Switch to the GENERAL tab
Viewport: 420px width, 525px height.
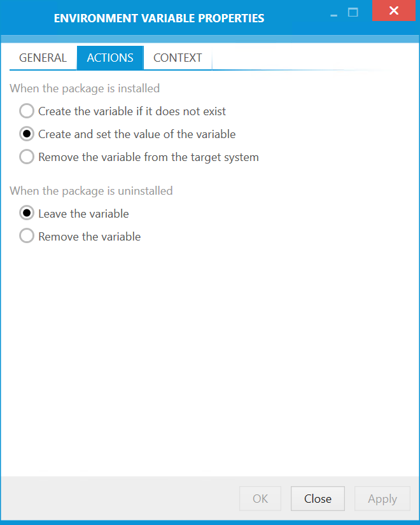pyautogui.click(x=43, y=58)
